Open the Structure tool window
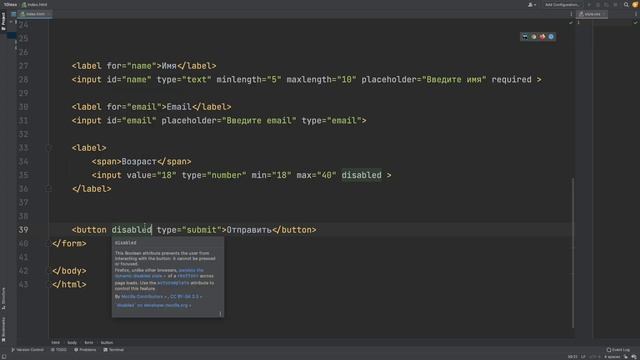Image resolution: width=640 pixels, height=360 pixels. [x=3, y=299]
